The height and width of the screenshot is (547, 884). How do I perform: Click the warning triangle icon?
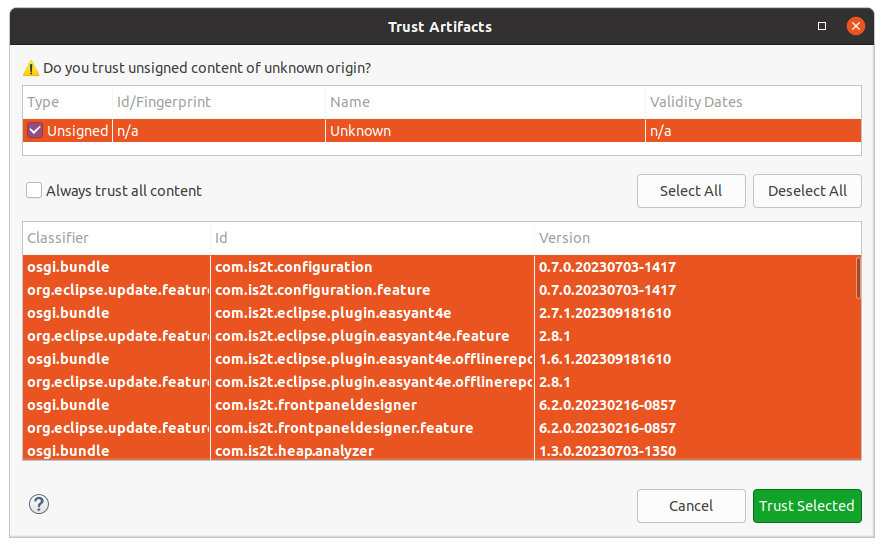coord(31,69)
